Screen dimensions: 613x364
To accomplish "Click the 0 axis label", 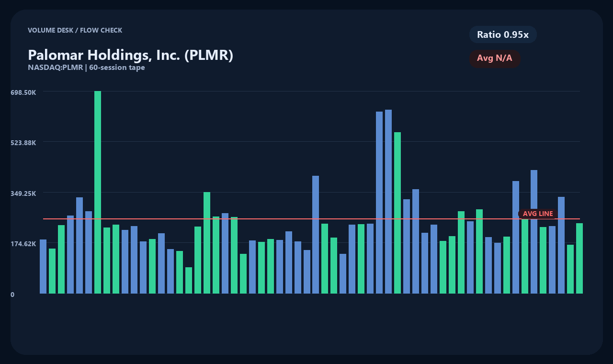I will point(12,295).
